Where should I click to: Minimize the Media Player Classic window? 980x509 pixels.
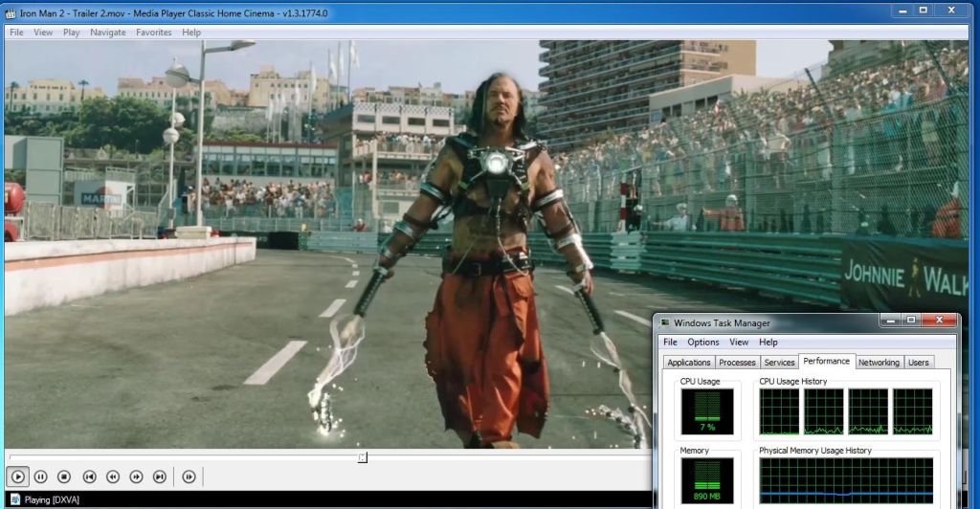(x=902, y=11)
